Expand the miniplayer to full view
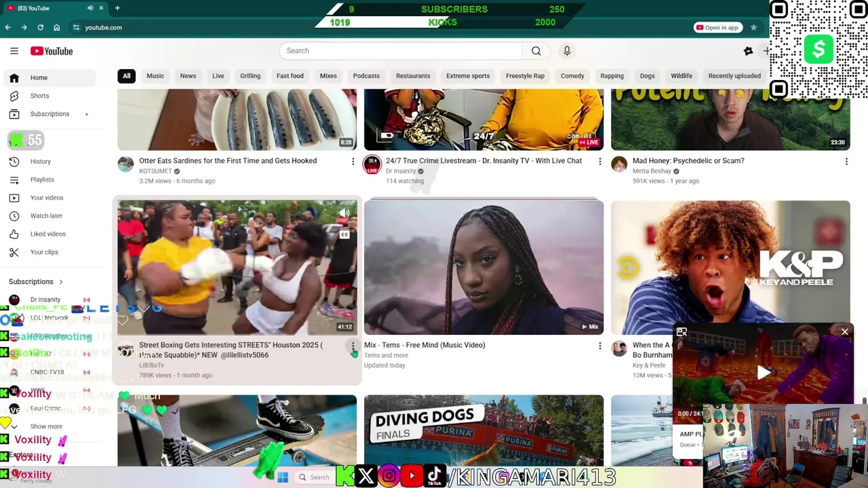 click(682, 332)
